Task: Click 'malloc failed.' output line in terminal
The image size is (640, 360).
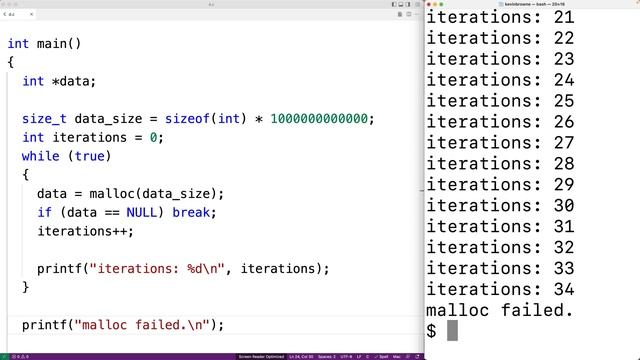Action: [500, 311]
